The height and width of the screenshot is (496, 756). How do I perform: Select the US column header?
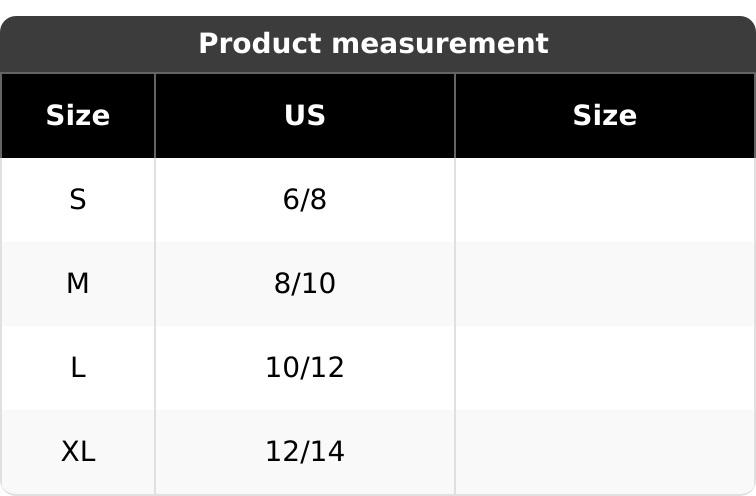305,116
